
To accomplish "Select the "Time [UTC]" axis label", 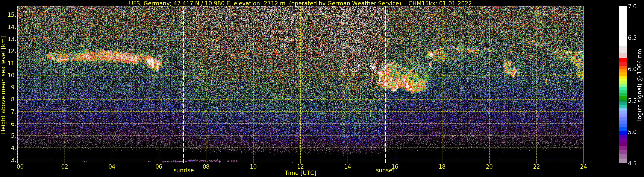I will (x=300, y=173).
